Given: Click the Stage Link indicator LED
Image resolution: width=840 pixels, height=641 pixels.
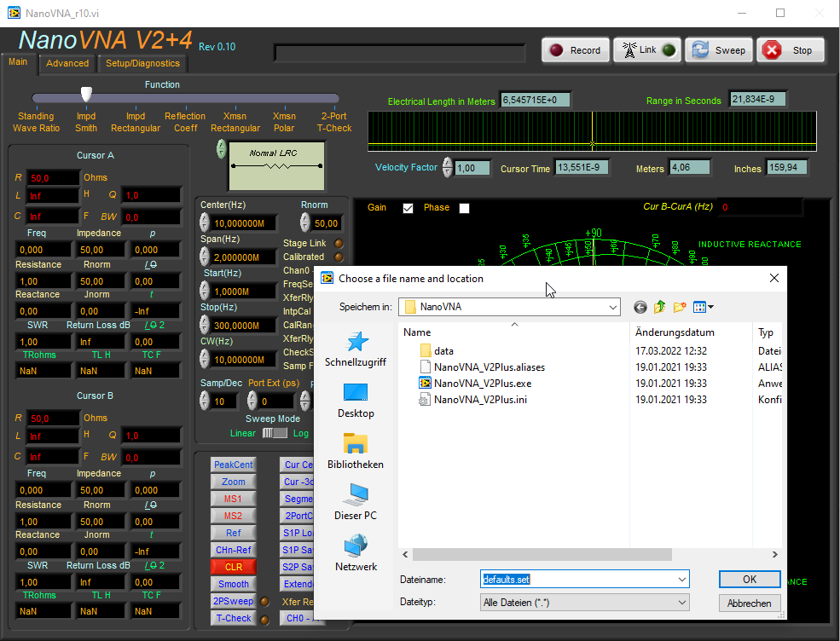Looking at the screenshot, I should pyautogui.click(x=339, y=243).
